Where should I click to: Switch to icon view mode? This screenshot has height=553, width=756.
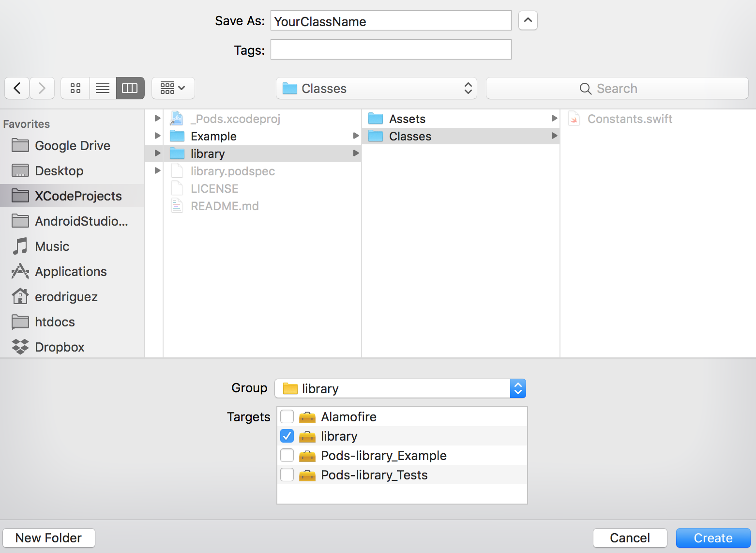coord(75,88)
